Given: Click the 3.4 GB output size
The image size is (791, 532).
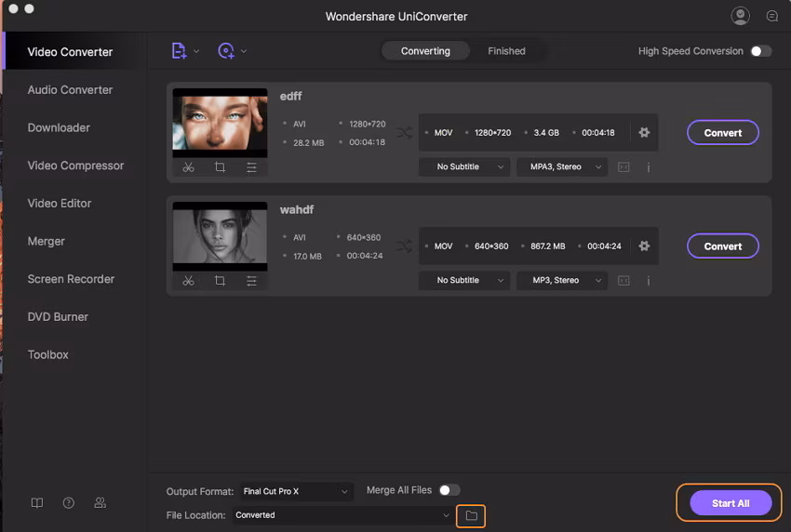Looking at the screenshot, I should tap(546, 133).
